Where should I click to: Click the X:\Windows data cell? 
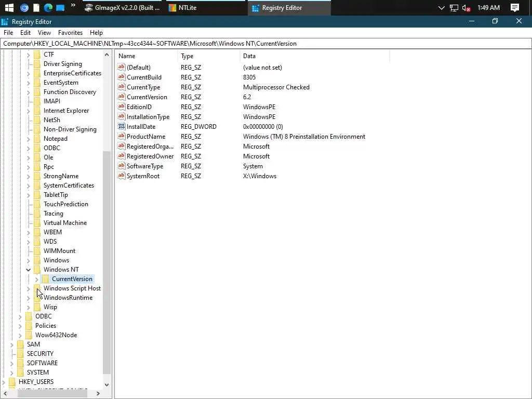260,176
